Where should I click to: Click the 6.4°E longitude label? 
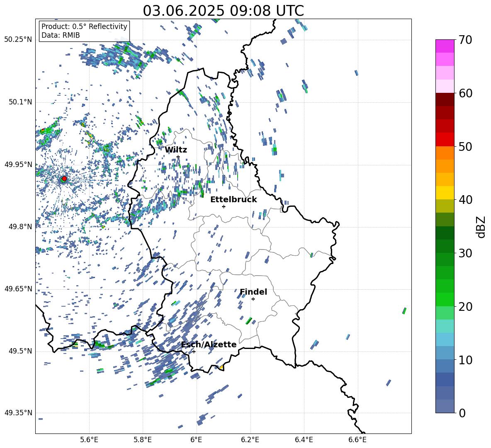click(304, 440)
